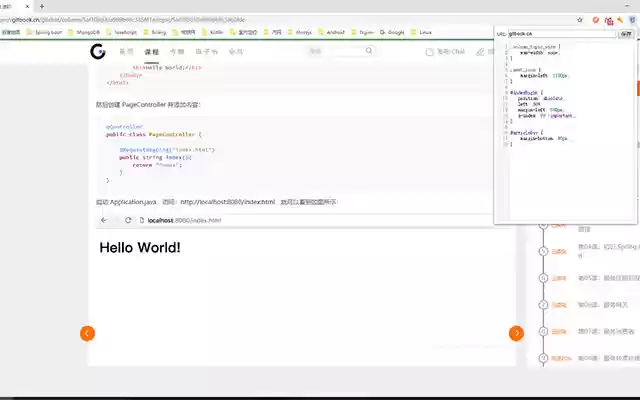Open the MongoDB bookmark folder
Image resolution: width=640 pixels, height=400 pixels.
[x=84, y=32]
